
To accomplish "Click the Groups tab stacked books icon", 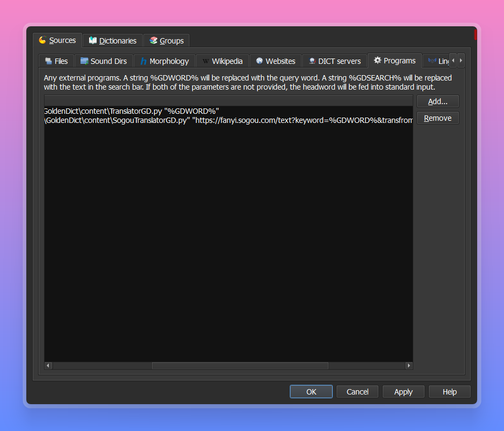I will pyautogui.click(x=154, y=40).
